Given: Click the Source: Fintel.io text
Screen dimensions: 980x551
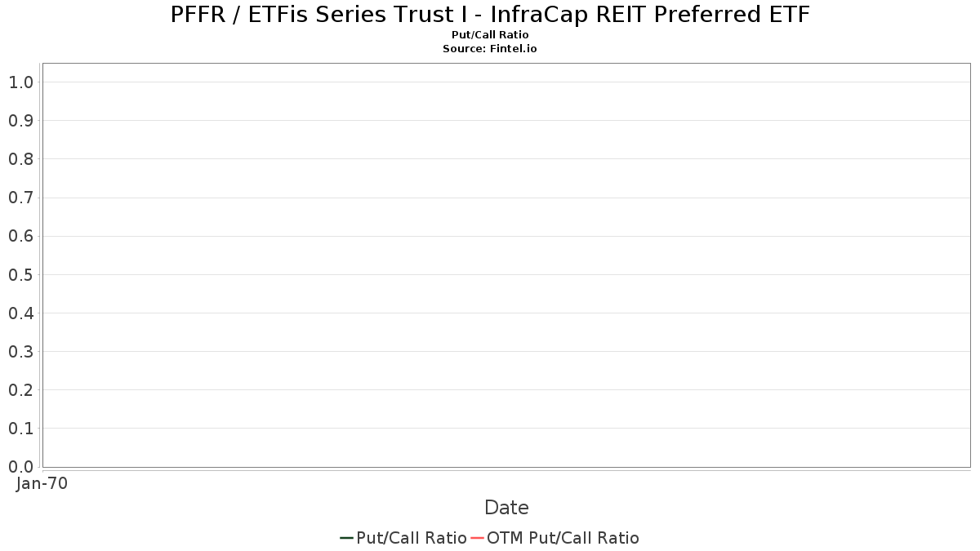Looking at the screenshot, I should click(x=490, y=48).
